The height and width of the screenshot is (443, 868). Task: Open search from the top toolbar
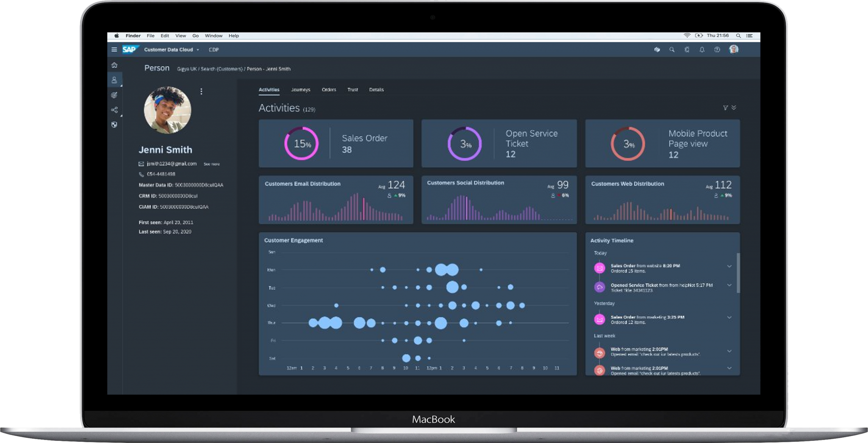(673, 50)
